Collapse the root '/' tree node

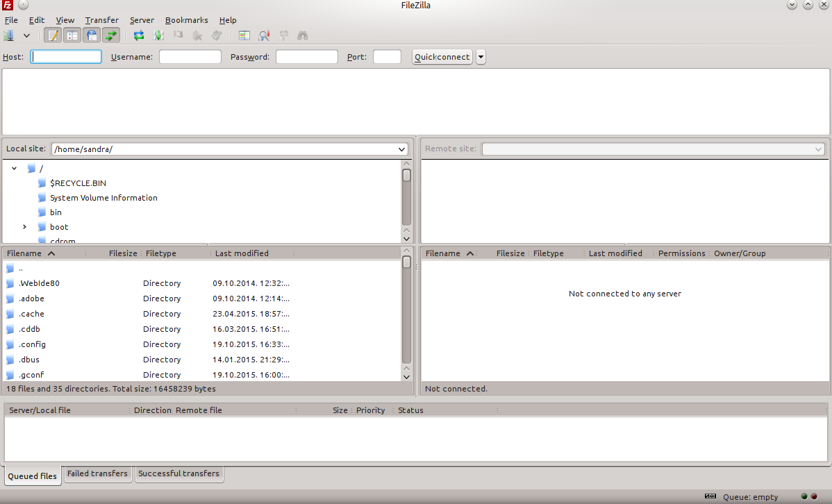[x=15, y=169]
